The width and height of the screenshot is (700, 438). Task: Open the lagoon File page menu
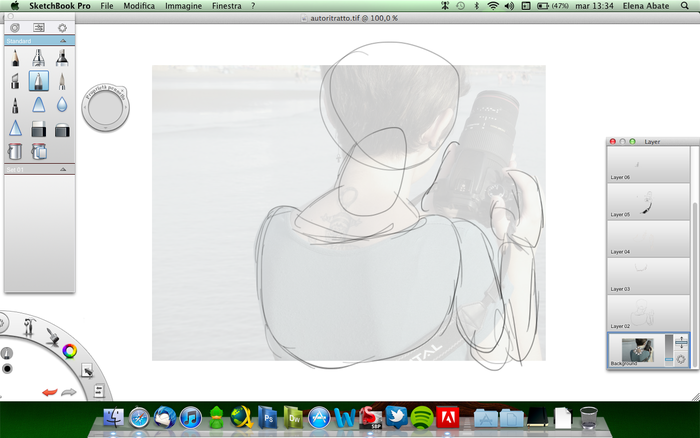pos(99,391)
